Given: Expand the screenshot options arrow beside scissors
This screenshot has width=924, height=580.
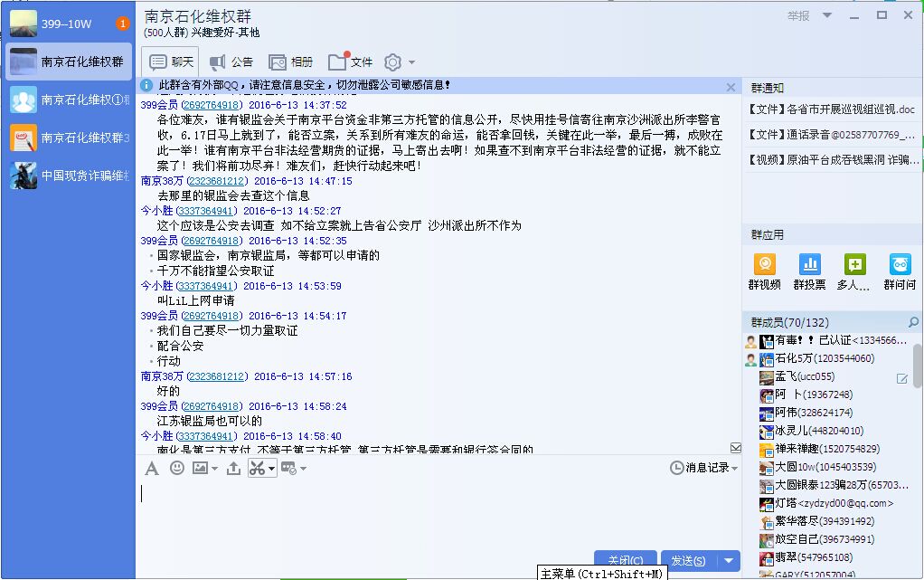Looking at the screenshot, I should click(x=271, y=469).
